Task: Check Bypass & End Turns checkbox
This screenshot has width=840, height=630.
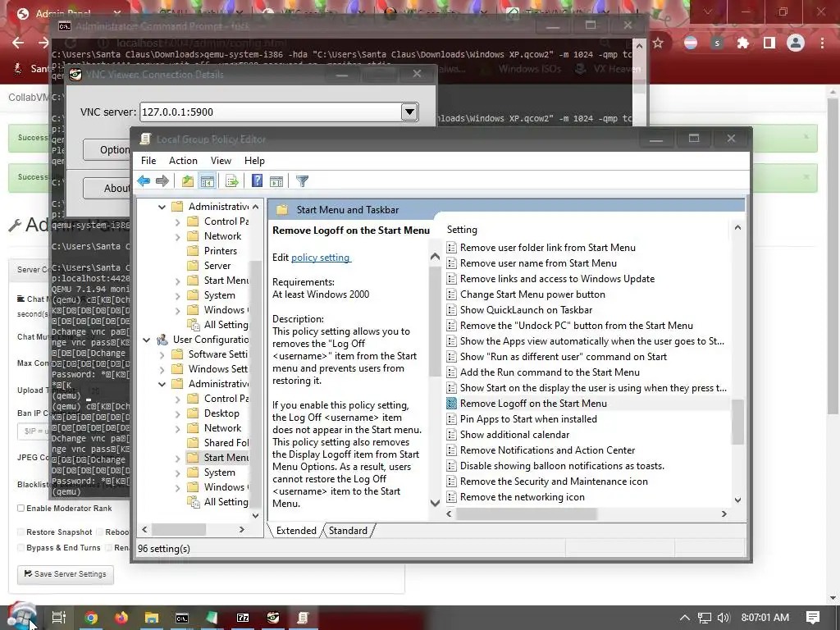Action: [x=21, y=547]
